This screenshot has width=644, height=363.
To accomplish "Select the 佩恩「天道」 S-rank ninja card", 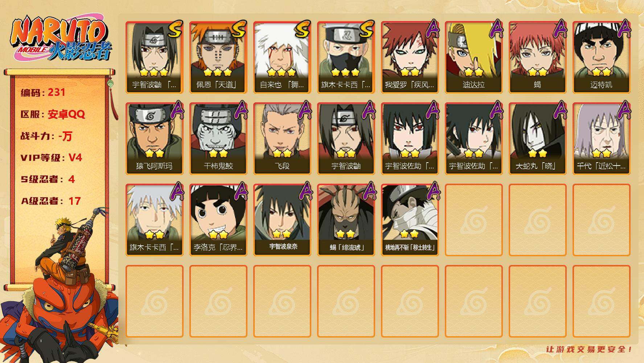I will tap(218, 57).
